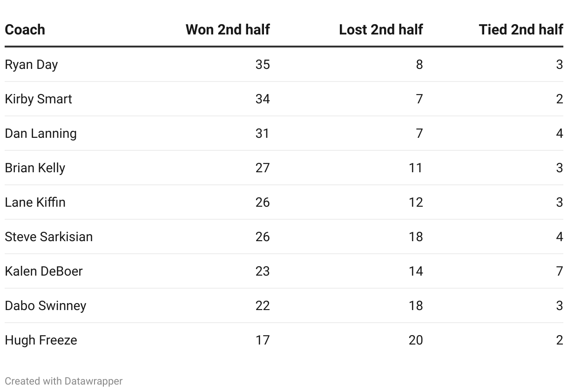Select Lane Kiffin in coach column
This screenshot has height=392, width=568.
click(x=35, y=203)
